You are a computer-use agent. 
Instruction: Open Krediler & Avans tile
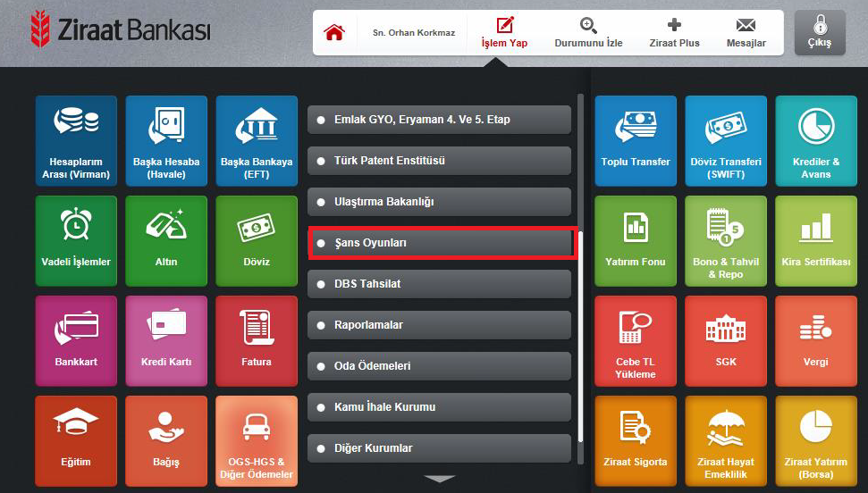816,141
